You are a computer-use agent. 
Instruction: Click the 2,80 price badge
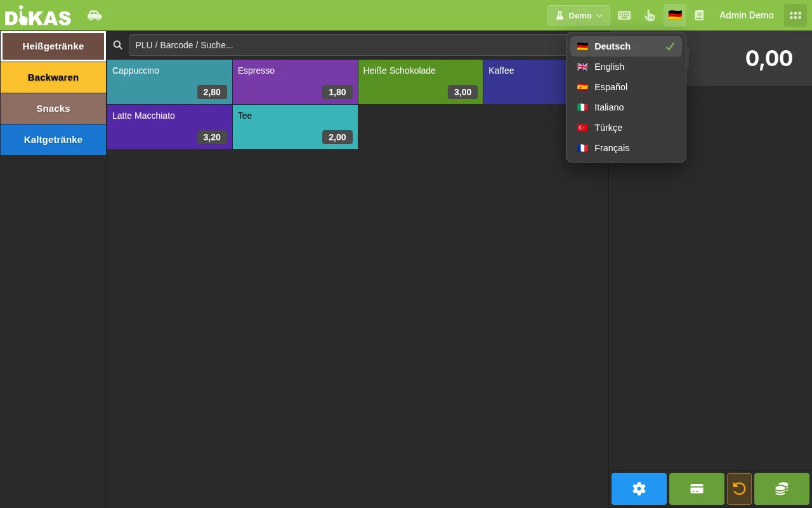212,92
